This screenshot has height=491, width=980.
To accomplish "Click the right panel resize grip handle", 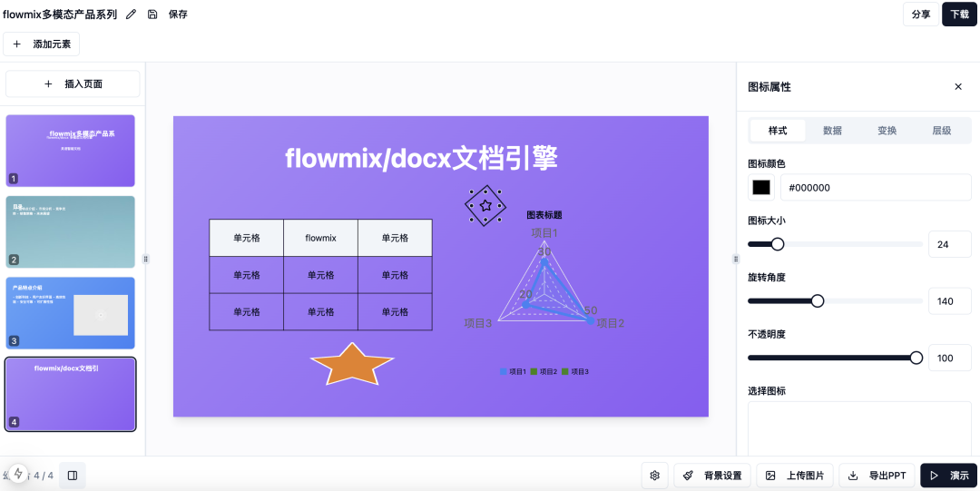I will (736, 259).
